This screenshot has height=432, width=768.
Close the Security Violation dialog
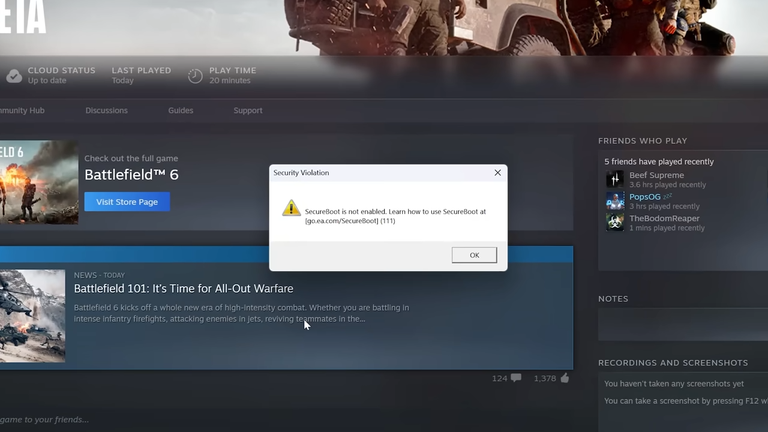tap(498, 172)
